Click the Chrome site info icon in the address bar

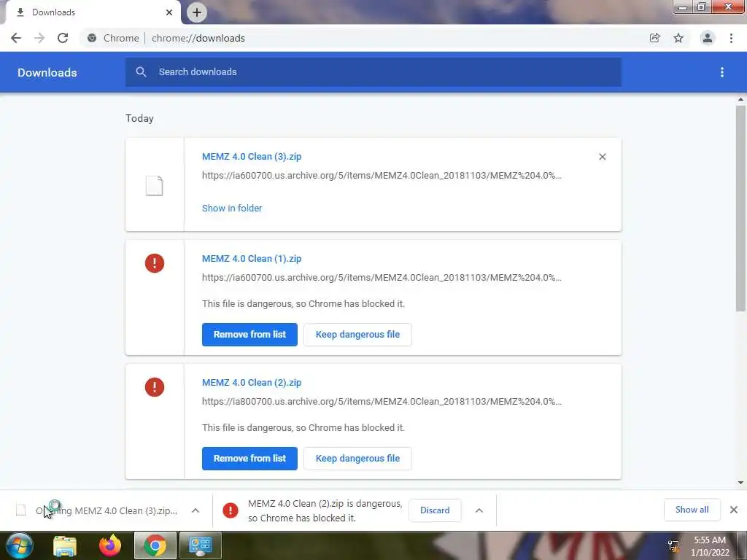click(92, 38)
